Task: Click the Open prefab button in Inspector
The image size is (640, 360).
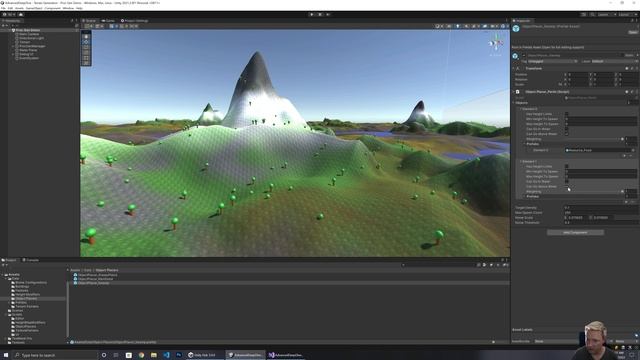Action: pos(633,32)
